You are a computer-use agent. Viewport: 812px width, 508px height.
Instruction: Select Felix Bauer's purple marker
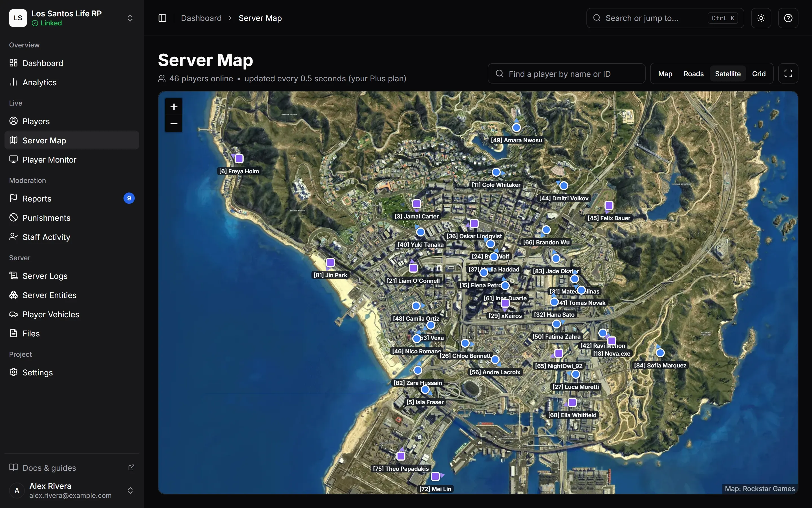tap(609, 205)
